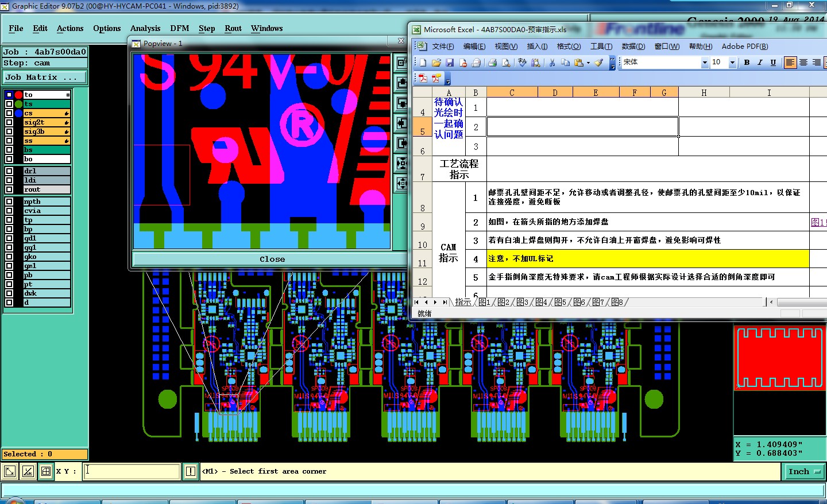Click the red color dot of layer to
Screen dimensions: 827x504
click(x=18, y=95)
